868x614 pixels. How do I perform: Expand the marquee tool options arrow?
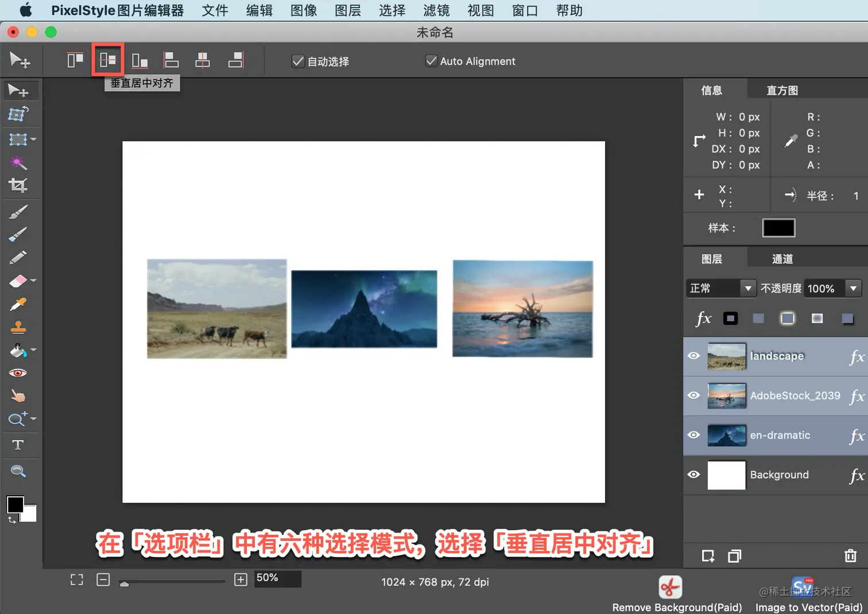click(33, 139)
